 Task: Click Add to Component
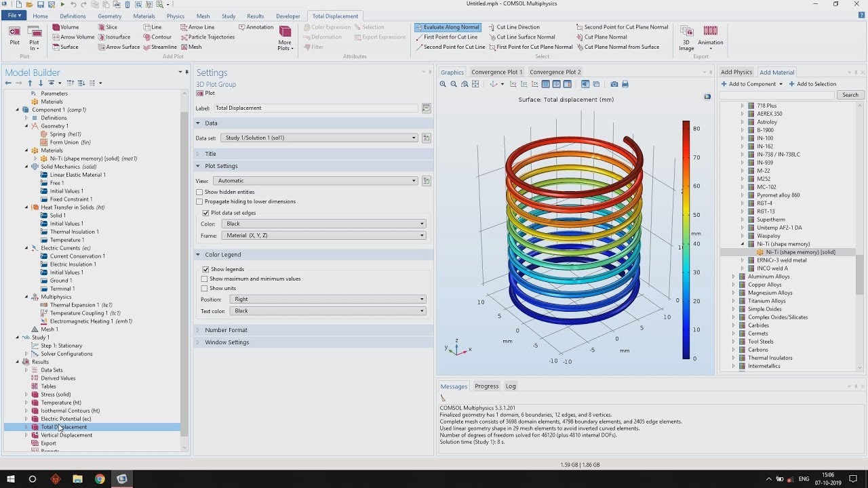click(751, 84)
